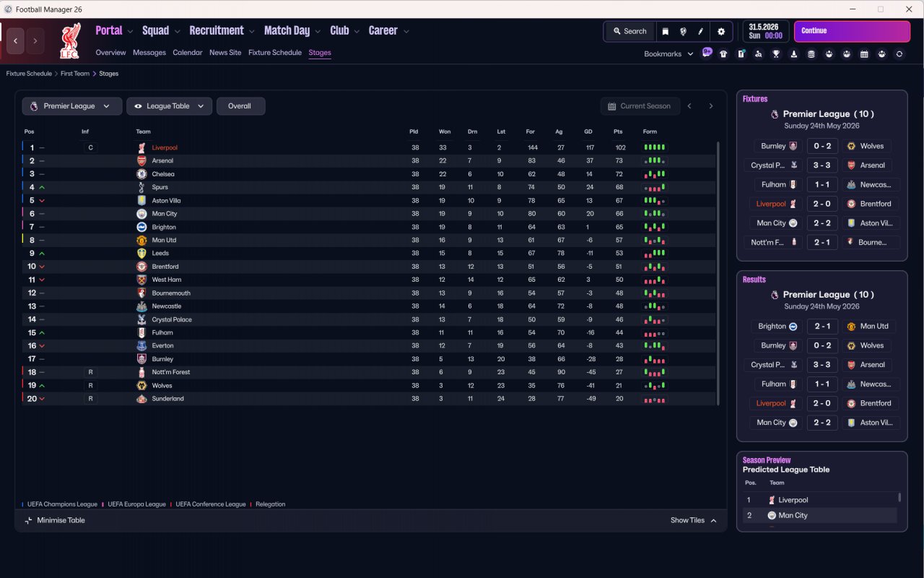Switch to the Messages tab
Screen dimensions: 924x578
[149, 53]
